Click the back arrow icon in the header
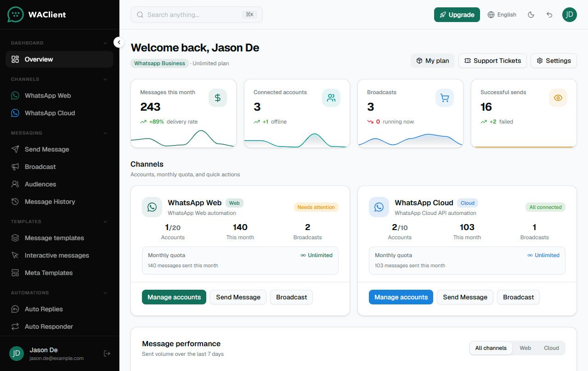The width and height of the screenshot is (588, 371). click(x=549, y=15)
